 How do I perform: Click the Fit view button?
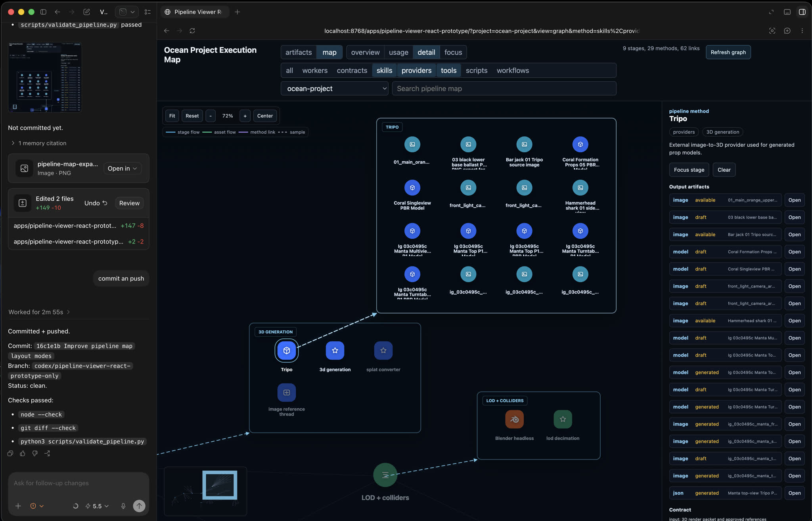point(172,116)
